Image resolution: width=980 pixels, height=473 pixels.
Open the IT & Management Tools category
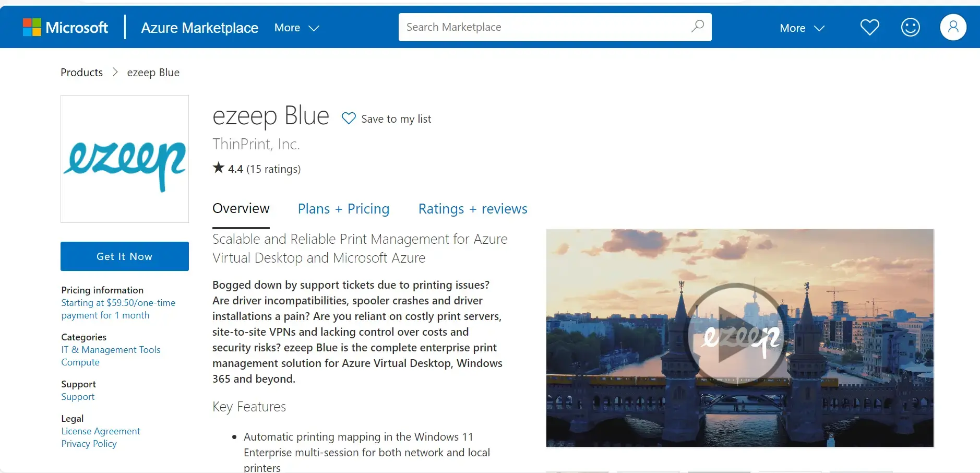[x=110, y=349]
